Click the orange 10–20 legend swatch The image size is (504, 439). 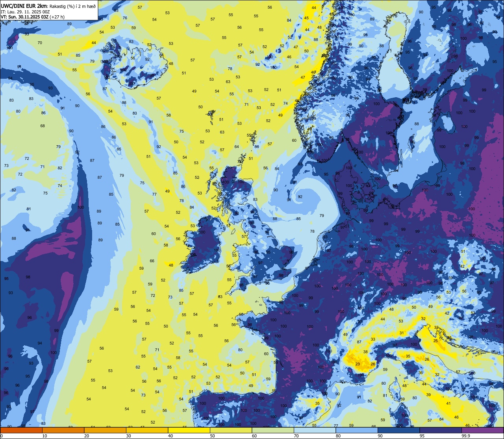click(63, 430)
